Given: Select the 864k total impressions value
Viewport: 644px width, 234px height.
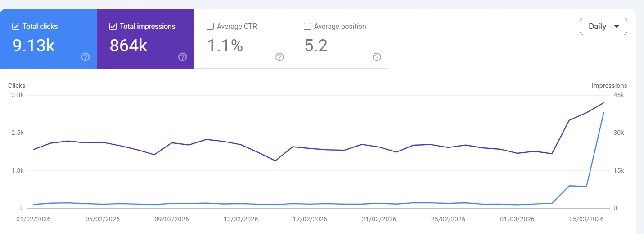Looking at the screenshot, I should pyautogui.click(x=128, y=46).
